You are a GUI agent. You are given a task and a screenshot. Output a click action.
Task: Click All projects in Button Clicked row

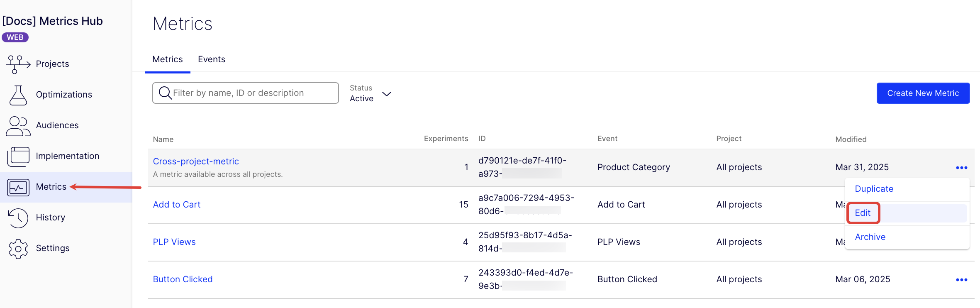(739, 279)
